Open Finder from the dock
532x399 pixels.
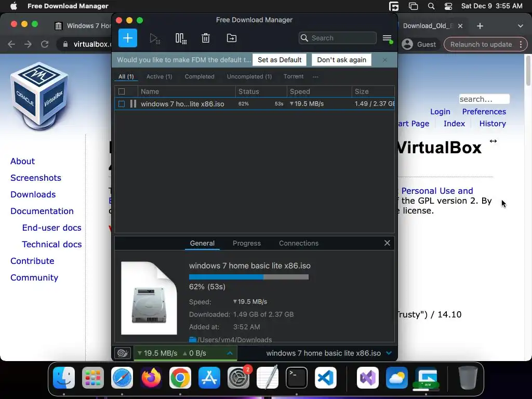pos(64,378)
